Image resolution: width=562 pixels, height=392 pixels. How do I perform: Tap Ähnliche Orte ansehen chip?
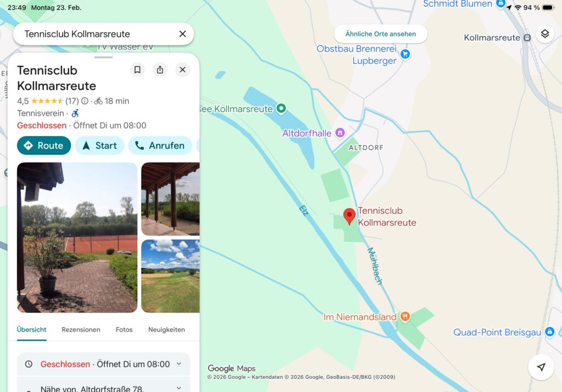[381, 34]
